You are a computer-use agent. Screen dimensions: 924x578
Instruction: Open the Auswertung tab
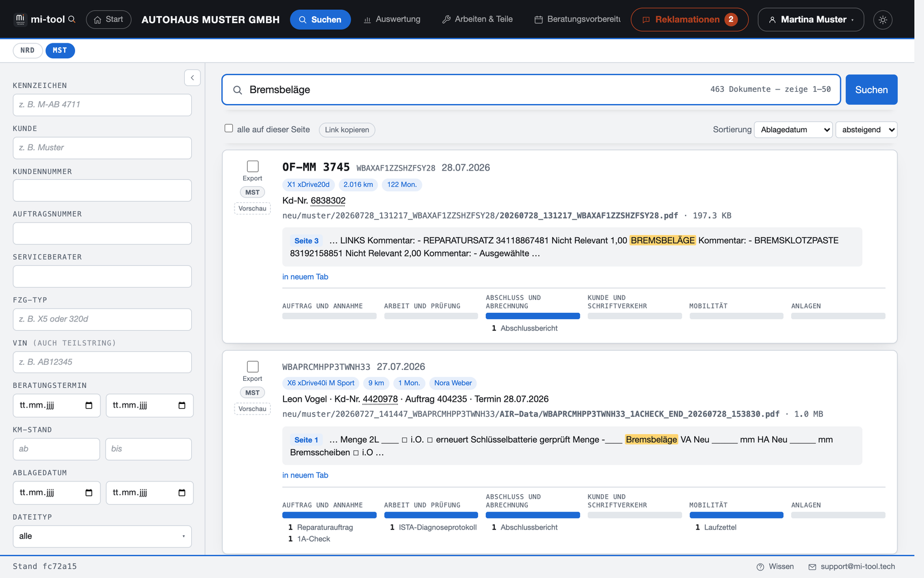[392, 20]
